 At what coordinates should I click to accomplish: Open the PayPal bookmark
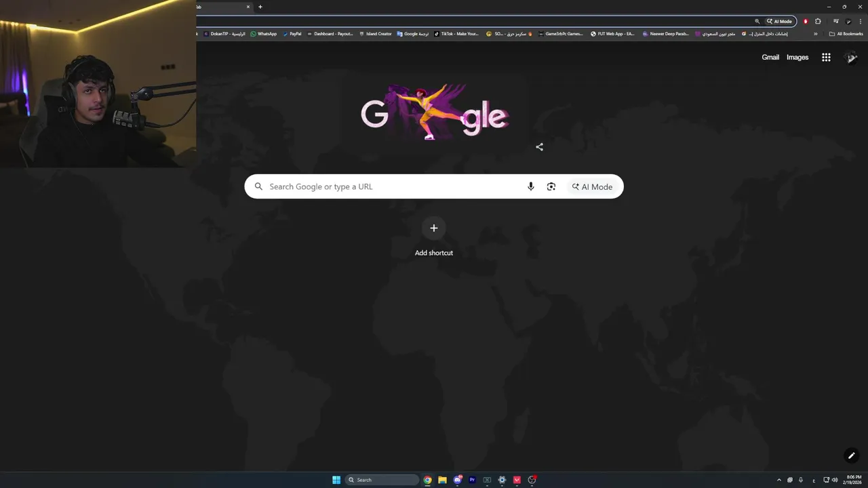pos(292,33)
